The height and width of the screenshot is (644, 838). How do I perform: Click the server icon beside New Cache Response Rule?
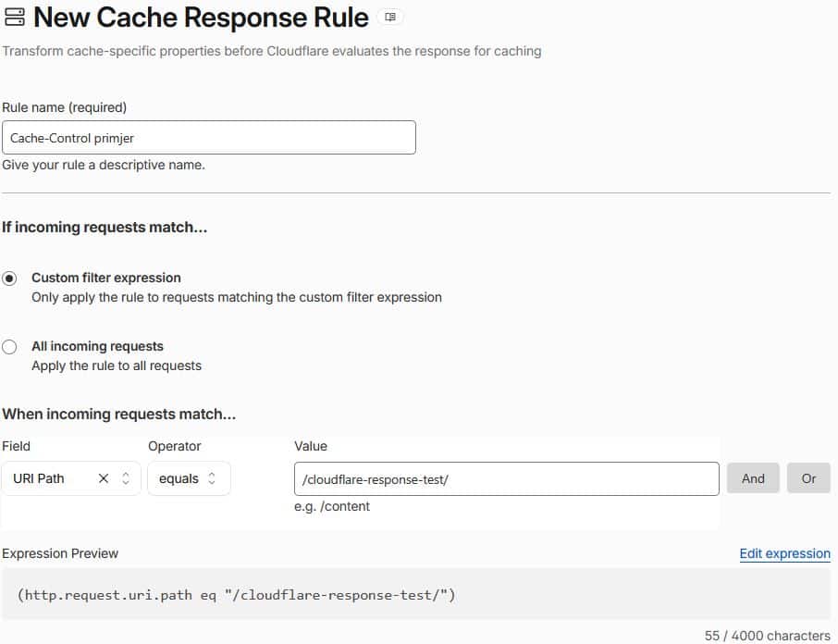(14, 17)
